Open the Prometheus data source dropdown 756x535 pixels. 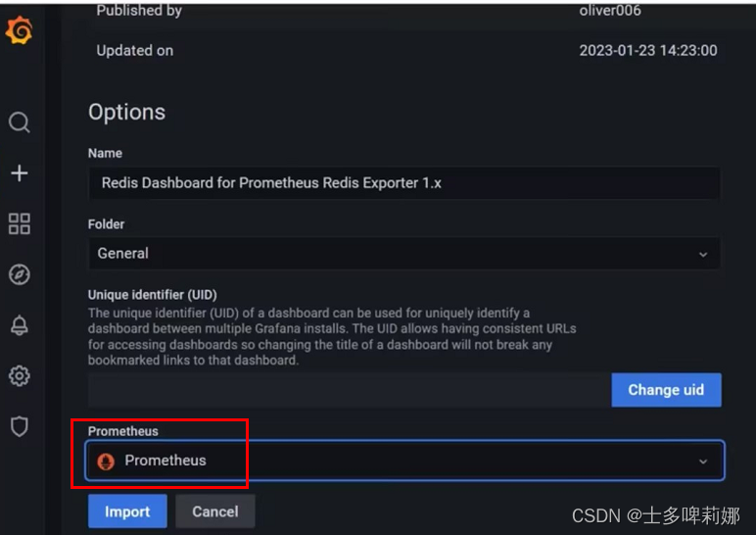coord(404,461)
